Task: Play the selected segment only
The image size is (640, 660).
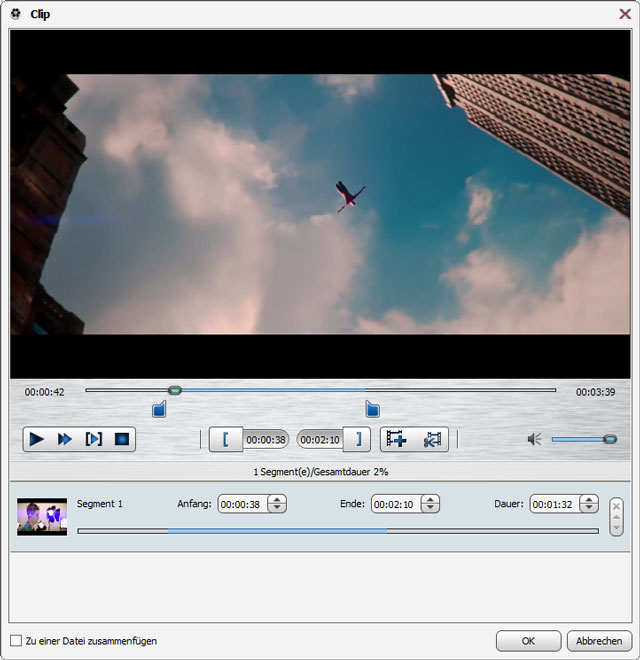Action: point(93,439)
